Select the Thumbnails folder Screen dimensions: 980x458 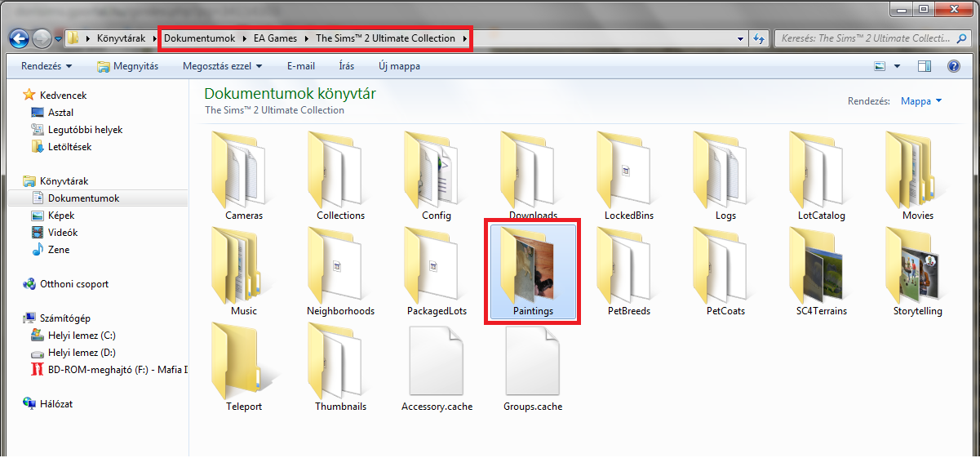(340, 367)
